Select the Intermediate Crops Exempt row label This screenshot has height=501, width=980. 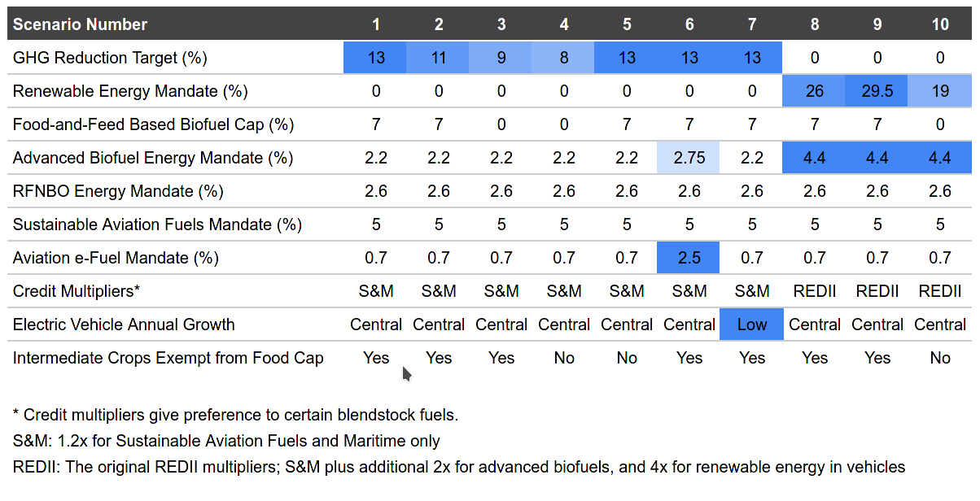click(168, 358)
